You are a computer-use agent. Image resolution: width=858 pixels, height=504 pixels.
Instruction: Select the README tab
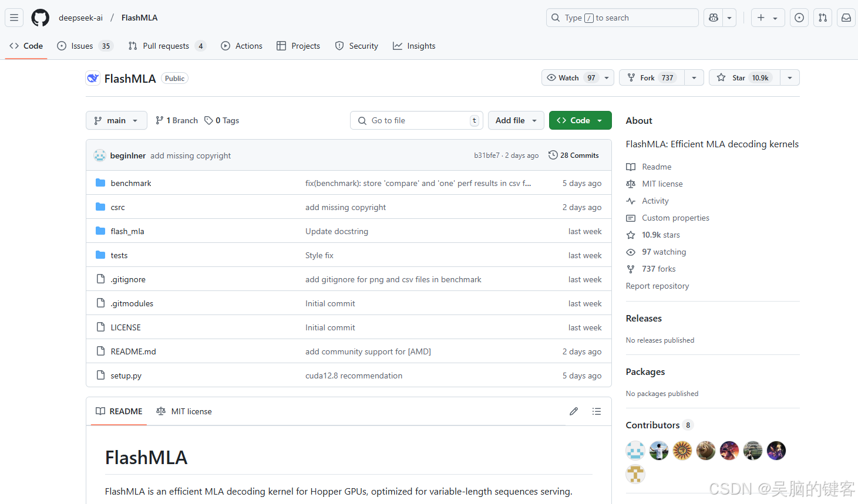[119, 411]
